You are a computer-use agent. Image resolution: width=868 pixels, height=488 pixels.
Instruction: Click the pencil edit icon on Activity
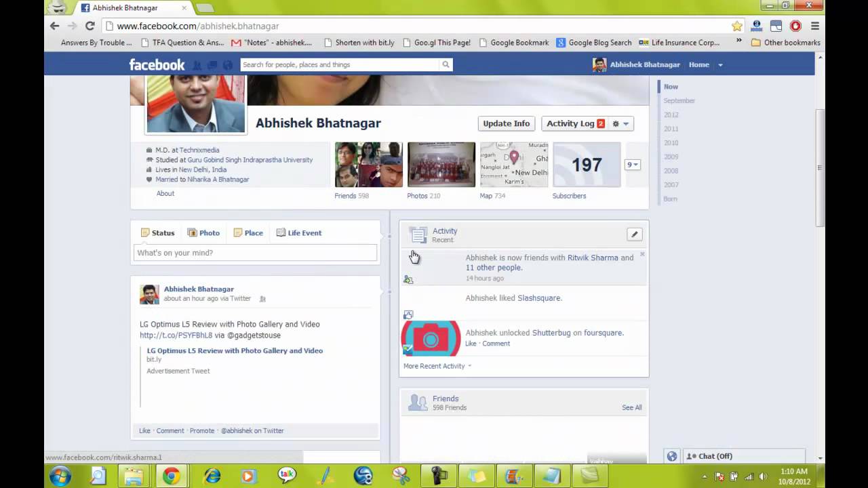pyautogui.click(x=634, y=235)
